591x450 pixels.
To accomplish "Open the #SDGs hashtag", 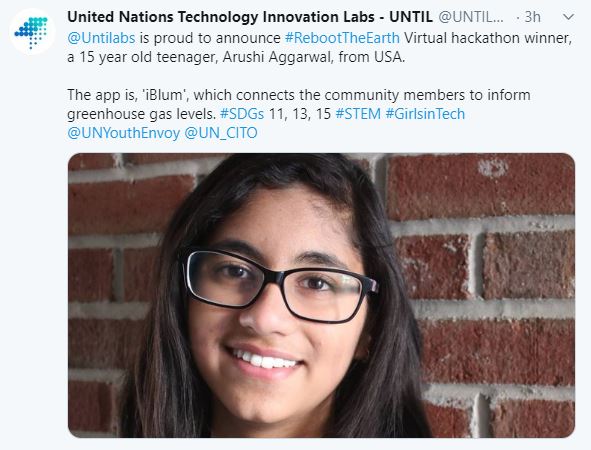I will coord(242,114).
